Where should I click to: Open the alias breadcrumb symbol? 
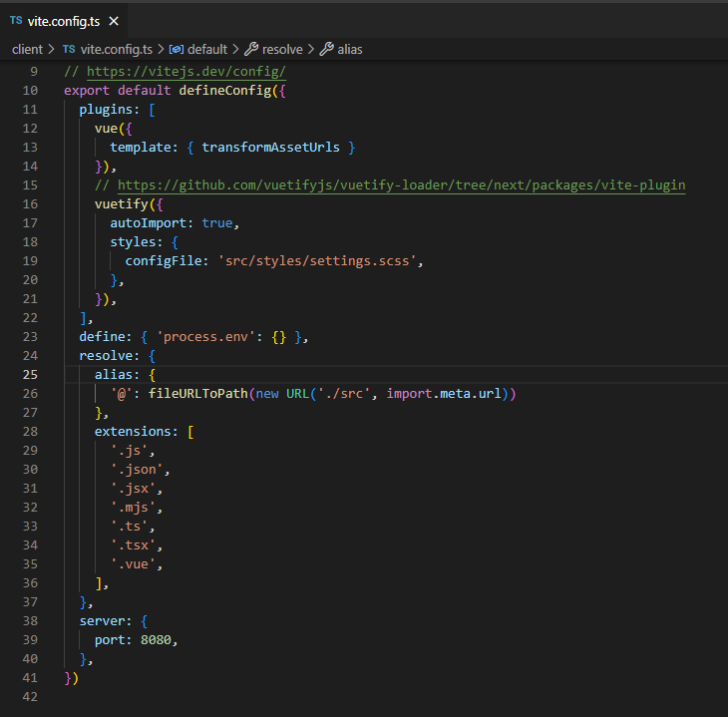click(x=350, y=49)
